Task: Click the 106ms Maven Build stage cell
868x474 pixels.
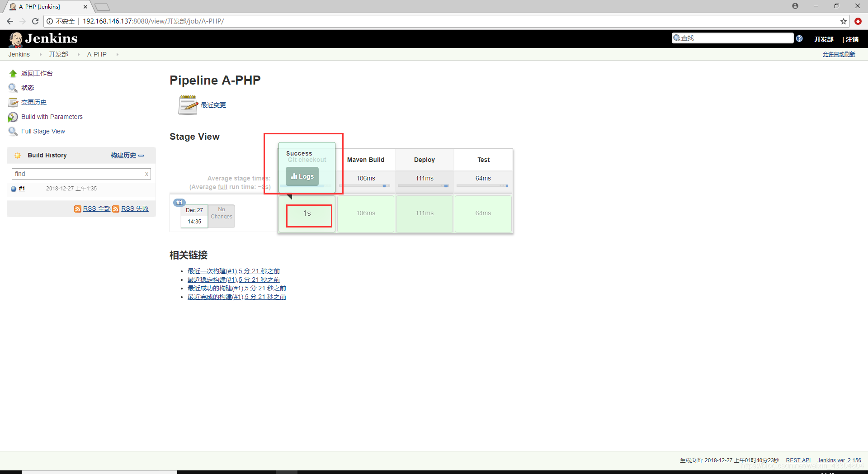Action: coord(365,214)
